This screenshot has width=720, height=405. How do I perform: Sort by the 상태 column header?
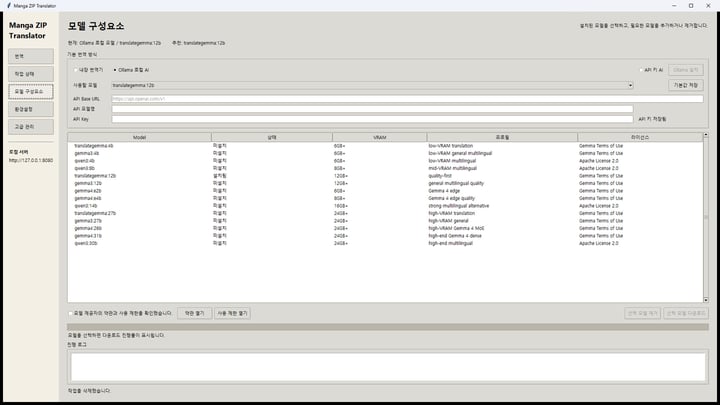(x=272, y=137)
